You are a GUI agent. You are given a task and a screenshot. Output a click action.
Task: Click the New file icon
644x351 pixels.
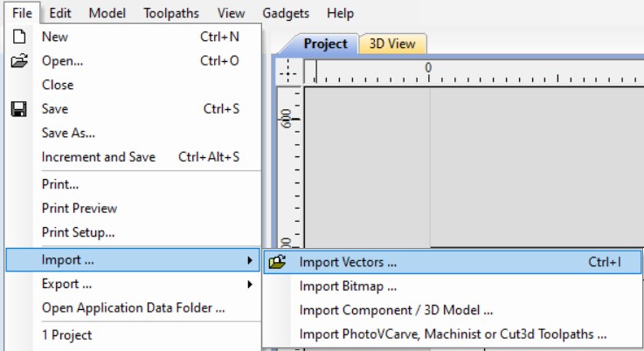click(18, 38)
